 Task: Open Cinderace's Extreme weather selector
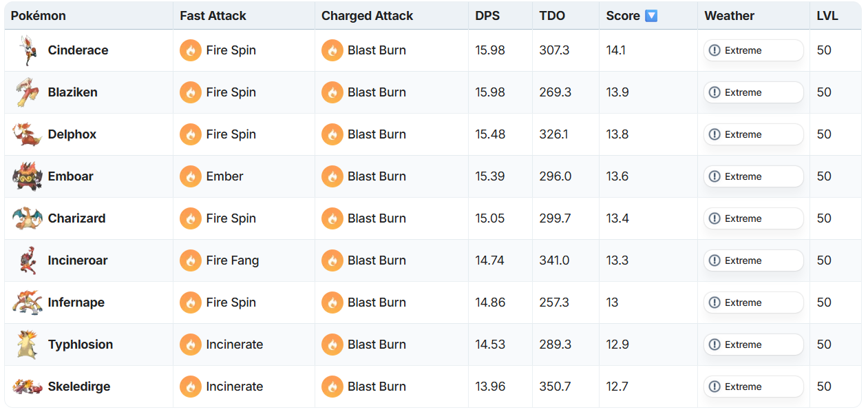pyautogui.click(x=753, y=50)
